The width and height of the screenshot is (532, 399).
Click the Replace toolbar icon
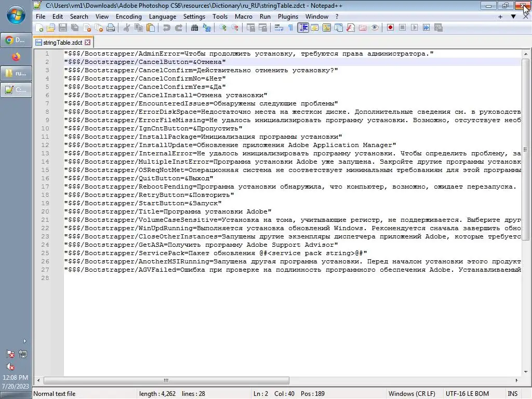(207, 28)
